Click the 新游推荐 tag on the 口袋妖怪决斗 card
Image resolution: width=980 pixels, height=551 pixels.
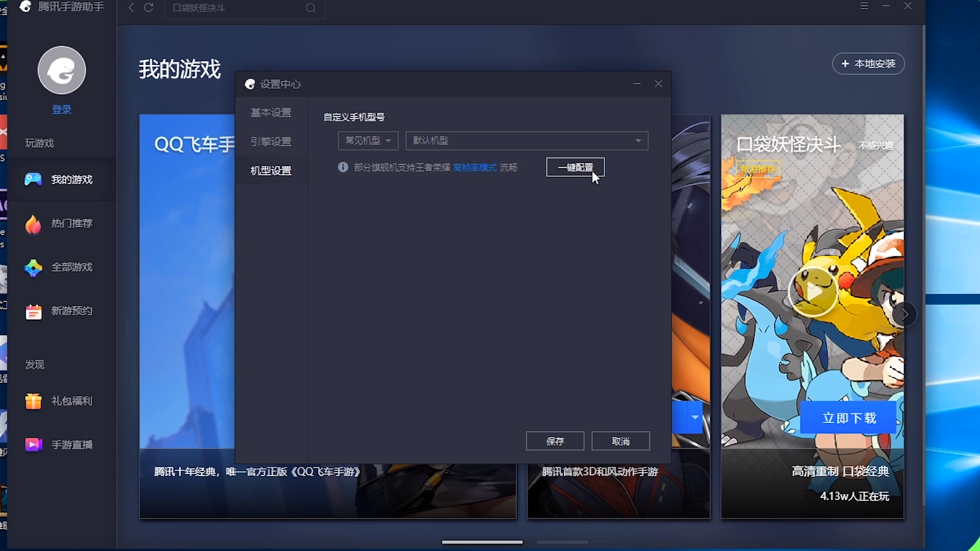point(758,170)
